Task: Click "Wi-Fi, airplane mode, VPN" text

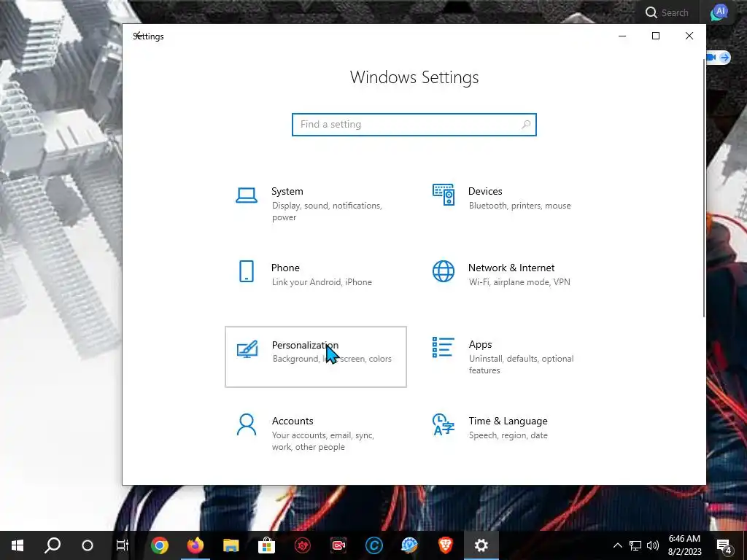Action: (x=519, y=282)
